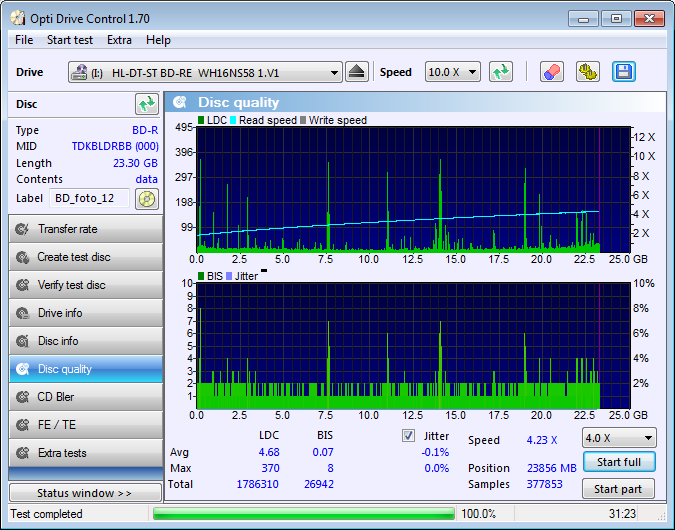Expand the Status window button
Viewport: 675px width, 530px height.
(x=85, y=493)
